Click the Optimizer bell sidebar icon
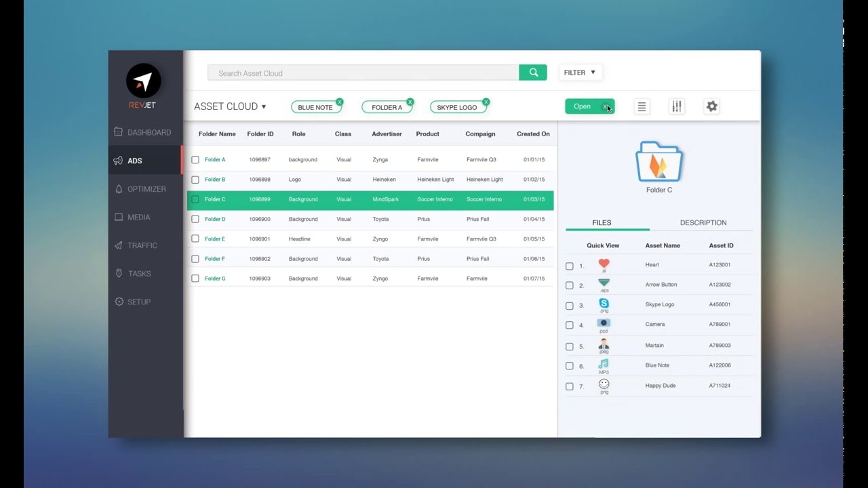Viewport: 868px width, 488px height. click(x=119, y=189)
